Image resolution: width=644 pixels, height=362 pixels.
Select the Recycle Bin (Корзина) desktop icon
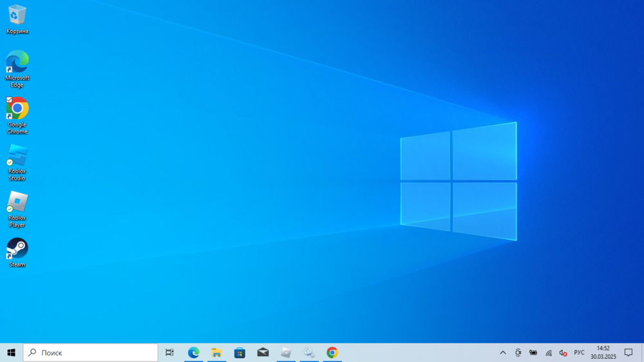(x=17, y=19)
